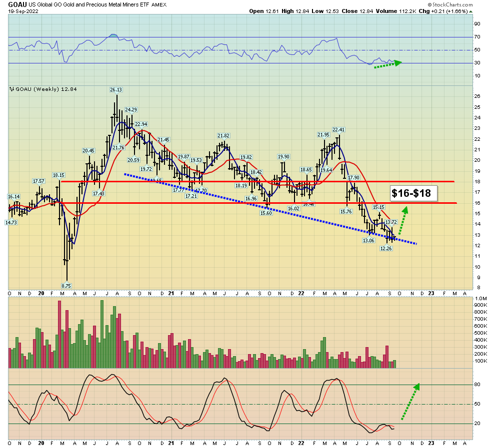The image size is (495, 448).
Task: Click the 19.64 price label
Action: (326, 170)
